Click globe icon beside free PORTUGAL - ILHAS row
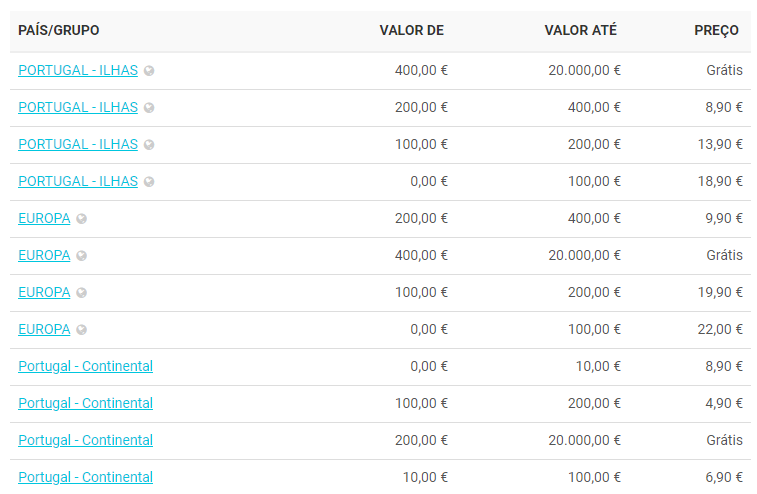This screenshot has width=757, height=494. (x=149, y=71)
